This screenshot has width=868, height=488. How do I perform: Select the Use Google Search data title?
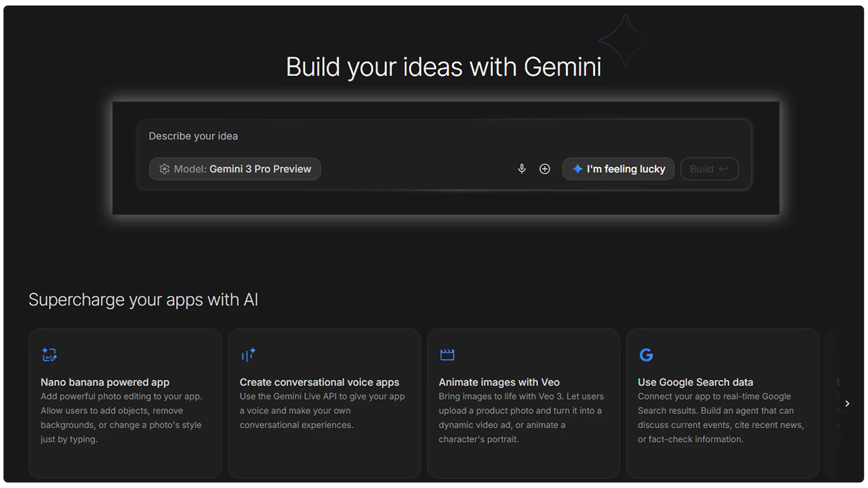point(695,382)
